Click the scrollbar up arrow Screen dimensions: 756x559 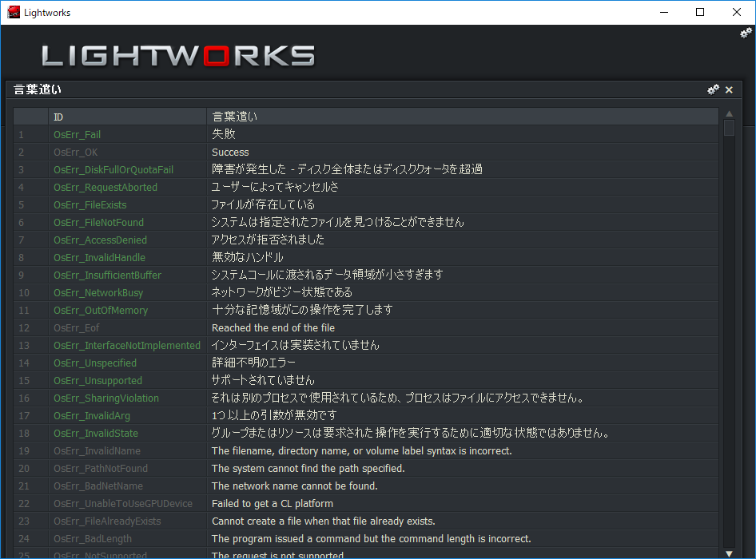point(730,113)
